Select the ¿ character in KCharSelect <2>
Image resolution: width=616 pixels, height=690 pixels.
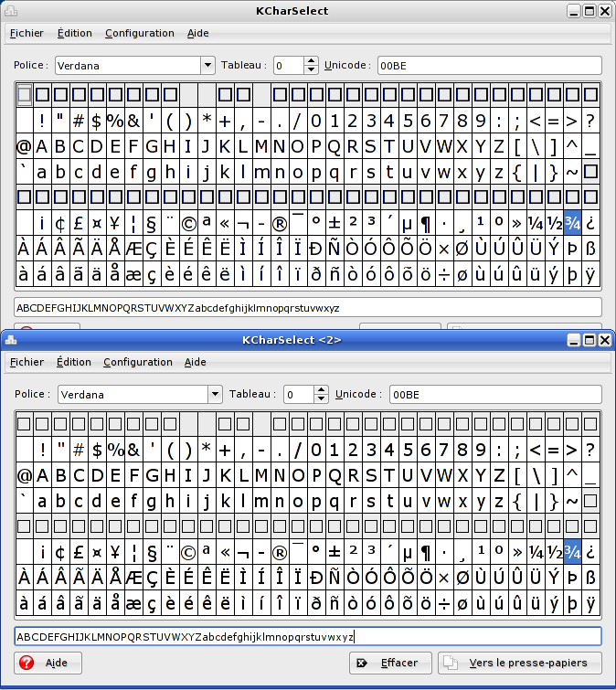591,552
